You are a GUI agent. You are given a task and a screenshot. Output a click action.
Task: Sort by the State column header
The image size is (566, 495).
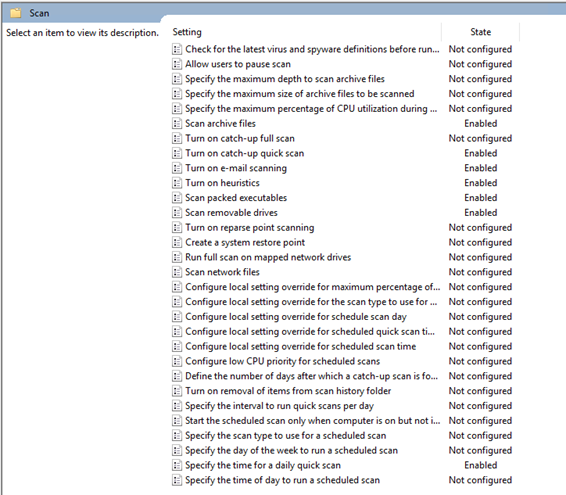click(x=480, y=32)
